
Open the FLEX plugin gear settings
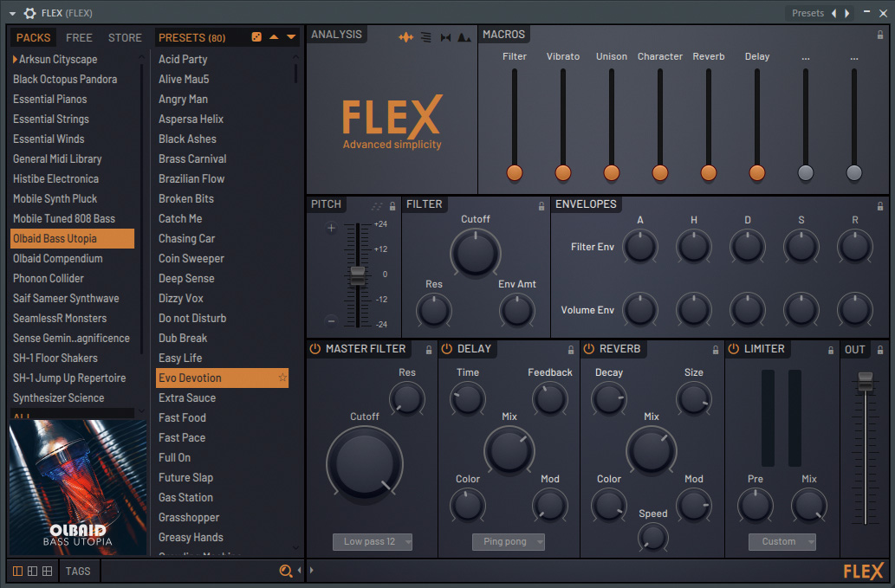(x=30, y=13)
